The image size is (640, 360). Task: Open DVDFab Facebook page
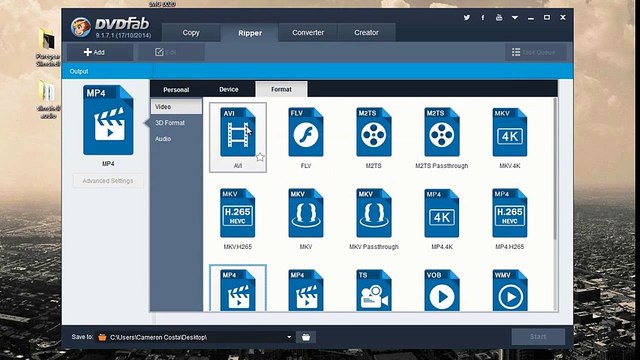click(x=483, y=18)
